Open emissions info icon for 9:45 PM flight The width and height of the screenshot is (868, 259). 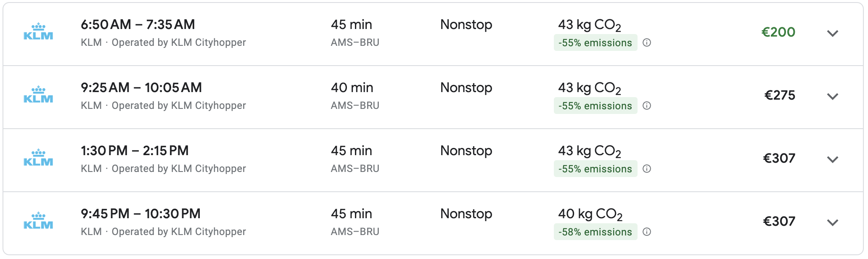tap(647, 232)
